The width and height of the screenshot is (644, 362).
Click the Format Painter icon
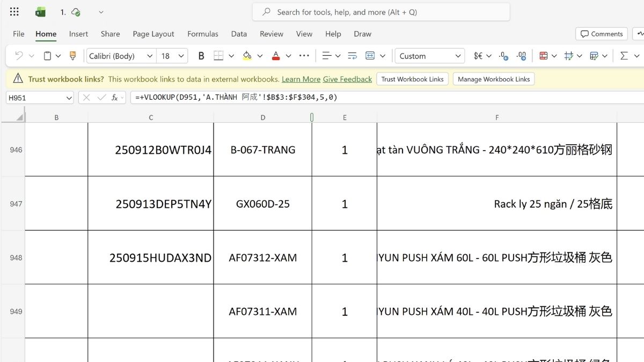pyautogui.click(x=72, y=55)
